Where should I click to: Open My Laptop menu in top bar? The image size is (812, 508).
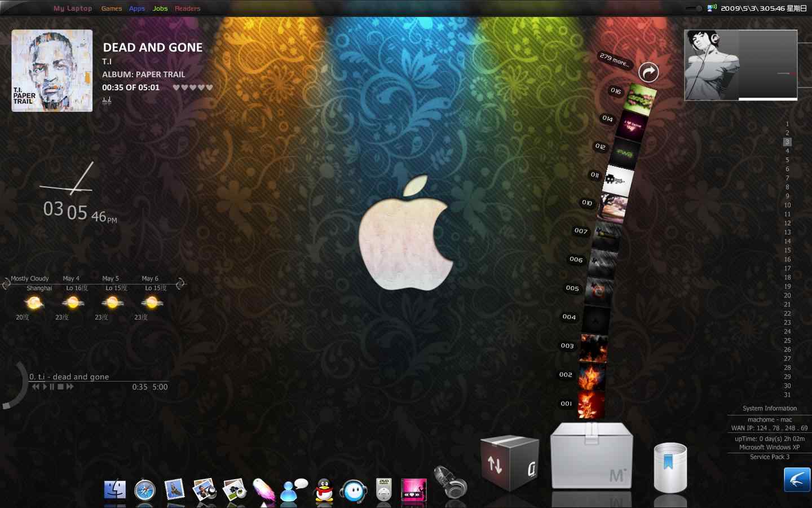tap(73, 8)
